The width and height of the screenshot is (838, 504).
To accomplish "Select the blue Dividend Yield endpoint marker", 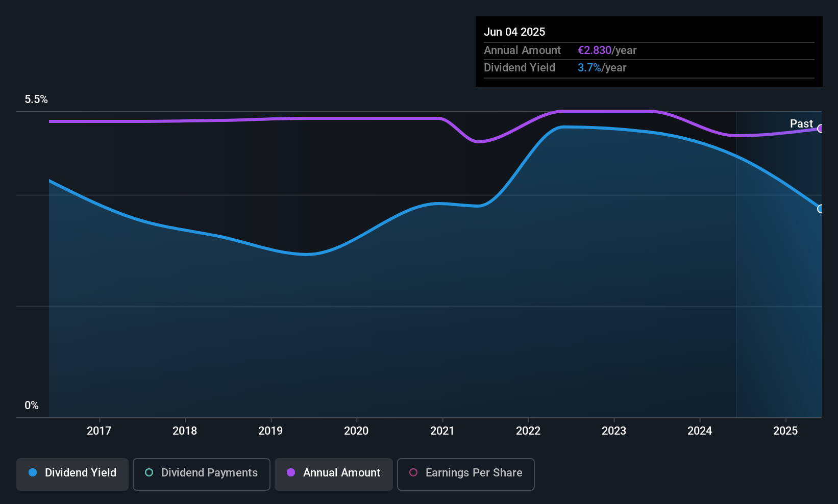I will point(820,209).
